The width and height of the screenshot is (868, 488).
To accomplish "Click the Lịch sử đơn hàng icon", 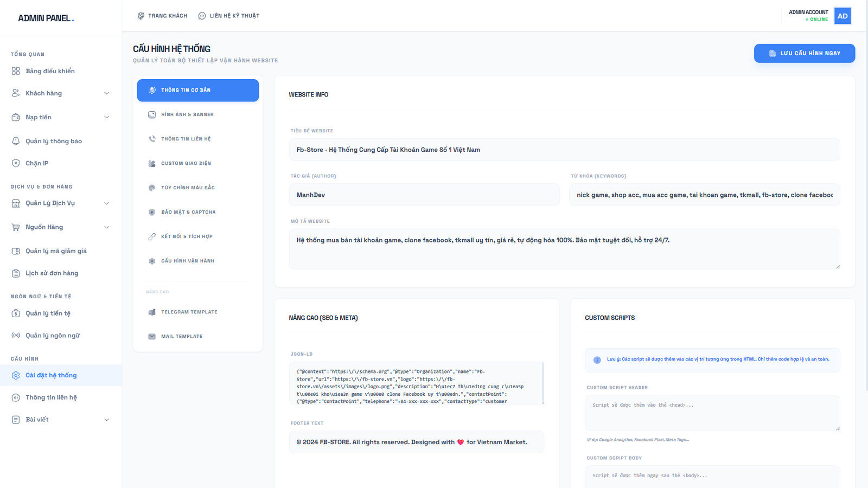I will click(x=16, y=273).
